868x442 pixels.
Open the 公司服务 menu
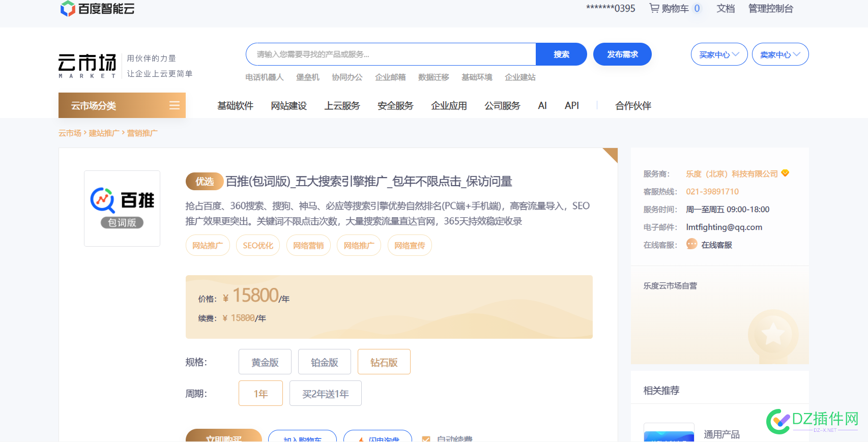pyautogui.click(x=502, y=105)
